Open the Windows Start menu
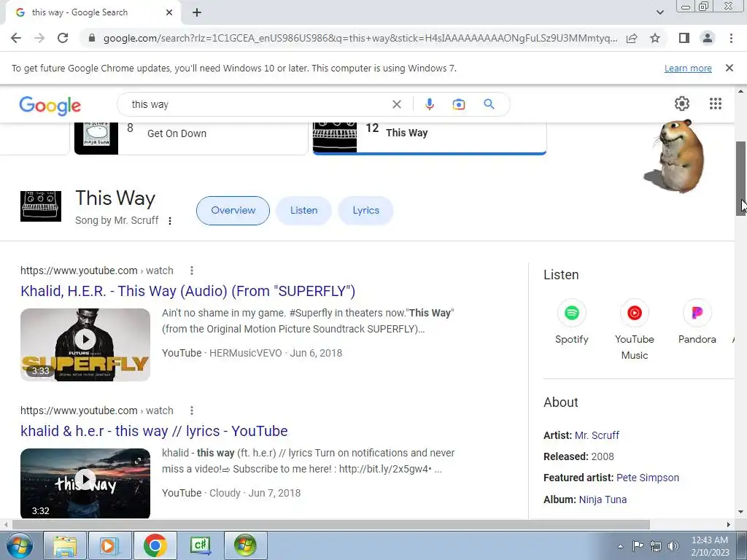 [x=19, y=545]
